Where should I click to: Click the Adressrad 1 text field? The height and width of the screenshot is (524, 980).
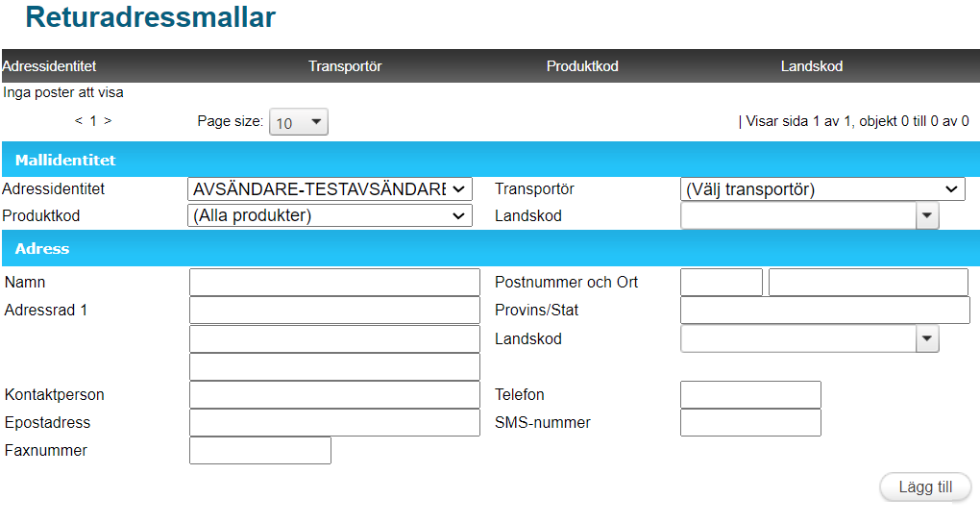coord(333,311)
